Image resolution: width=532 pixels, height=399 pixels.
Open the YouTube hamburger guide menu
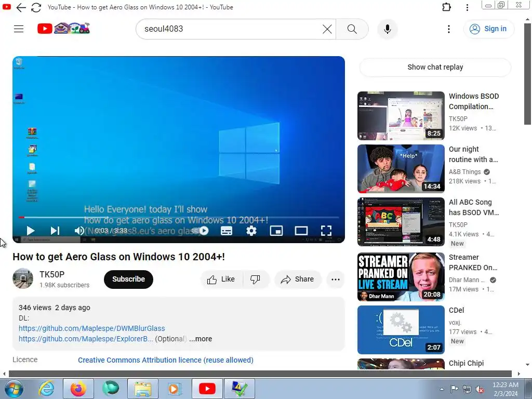click(19, 29)
